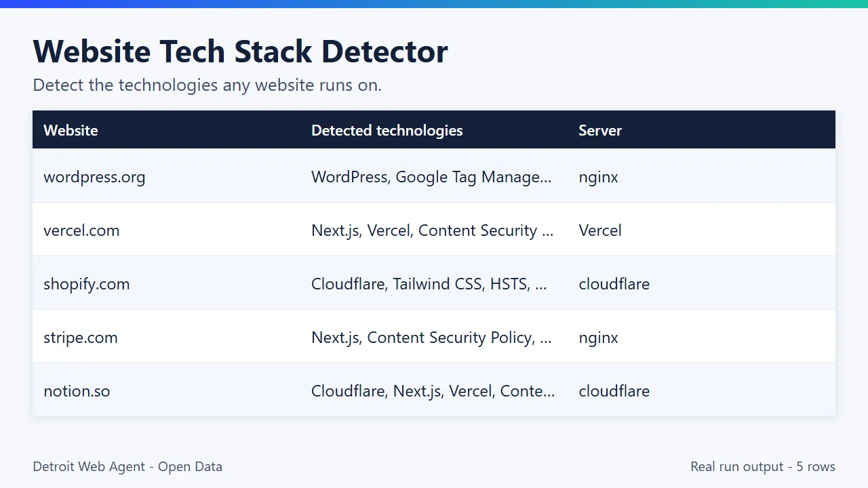Select the shopify.com cell
868x488 pixels.
[166, 284]
